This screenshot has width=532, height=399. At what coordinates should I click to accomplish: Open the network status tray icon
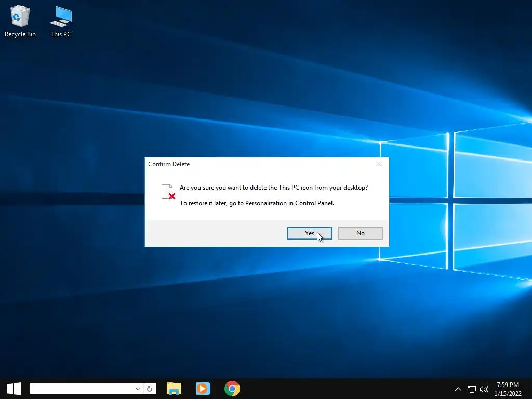(x=472, y=389)
